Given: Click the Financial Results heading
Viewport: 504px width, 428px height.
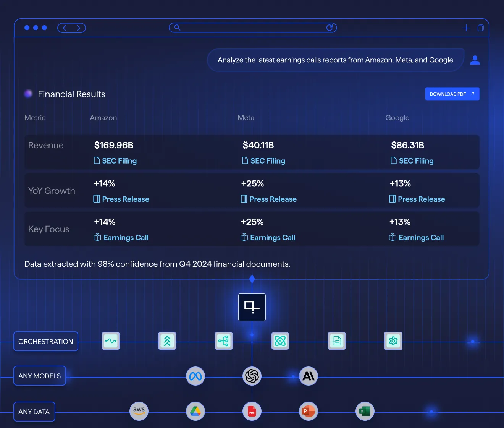Looking at the screenshot, I should pos(71,94).
